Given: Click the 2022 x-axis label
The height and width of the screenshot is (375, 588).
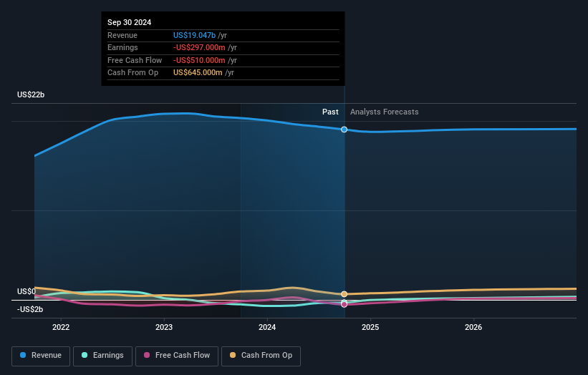Looking at the screenshot, I should pyautogui.click(x=61, y=327).
